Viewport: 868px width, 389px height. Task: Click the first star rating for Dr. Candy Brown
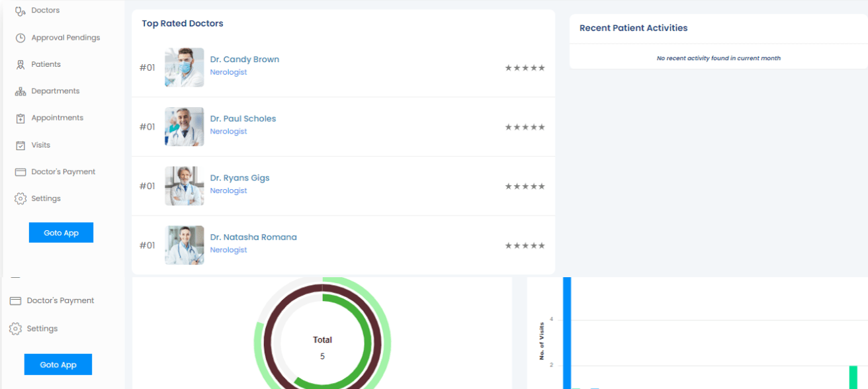tap(507, 67)
